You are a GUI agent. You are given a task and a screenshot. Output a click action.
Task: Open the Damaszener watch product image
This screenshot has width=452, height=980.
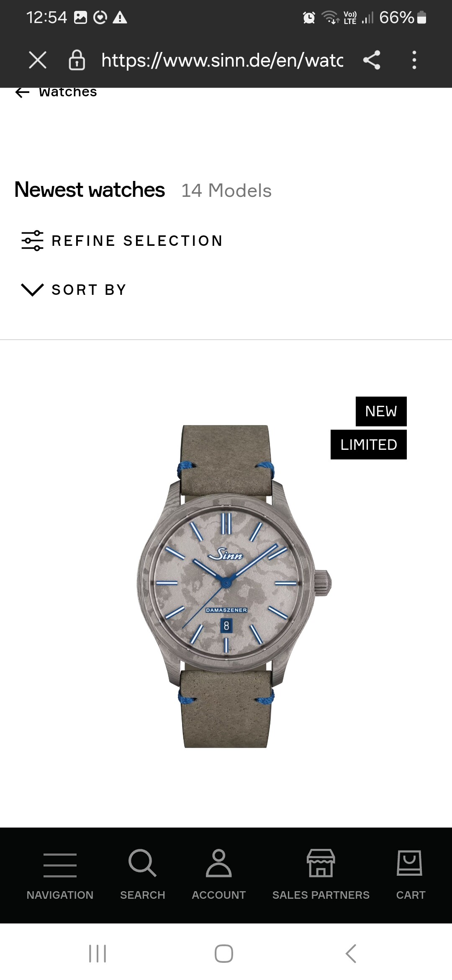click(x=234, y=586)
